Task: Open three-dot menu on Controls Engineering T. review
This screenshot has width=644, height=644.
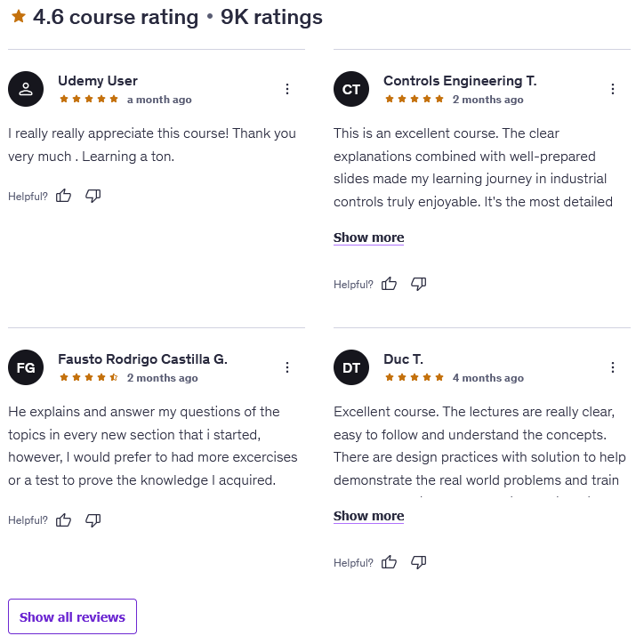Action: 613,89
